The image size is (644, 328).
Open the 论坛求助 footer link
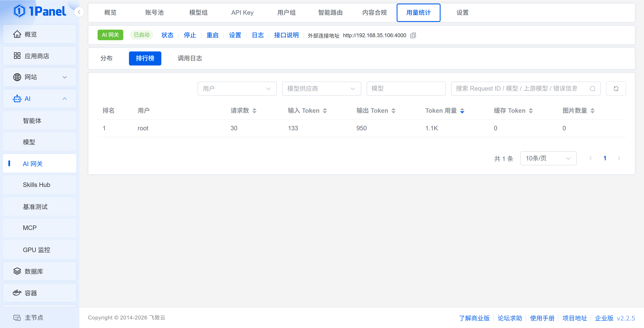[510, 318]
